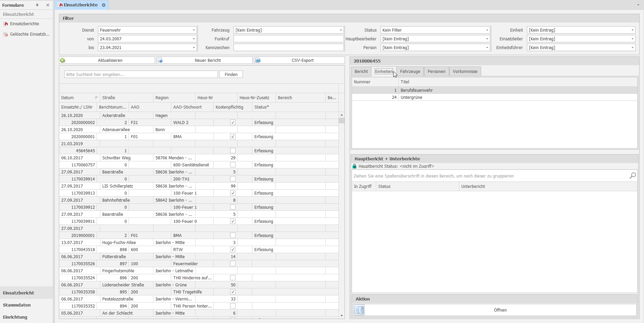The width and height of the screenshot is (644, 323).
Task: Check Kostenpflichtig for 600-Sanitätsdienst row
Action: click(x=232, y=165)
